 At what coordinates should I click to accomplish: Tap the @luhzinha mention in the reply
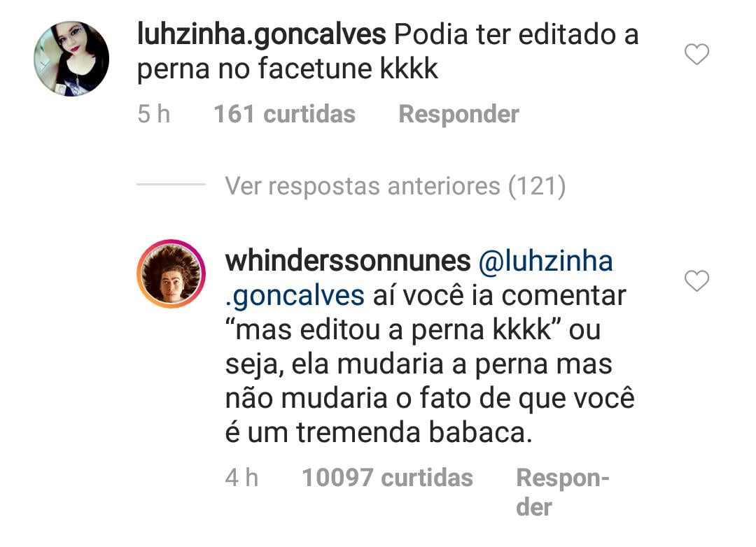(x=546, y=261)
